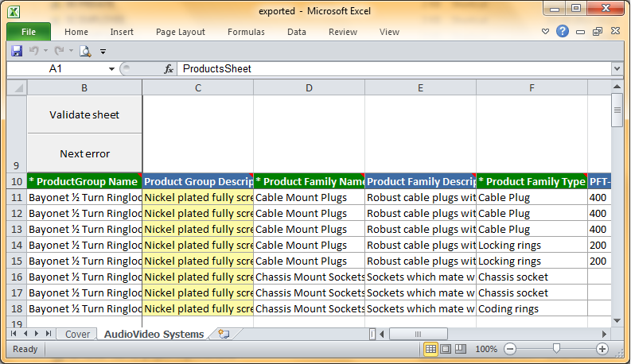Click the Validate sheet button
The height and width of the screenshot is (364, 631).
tap(84, 114)
